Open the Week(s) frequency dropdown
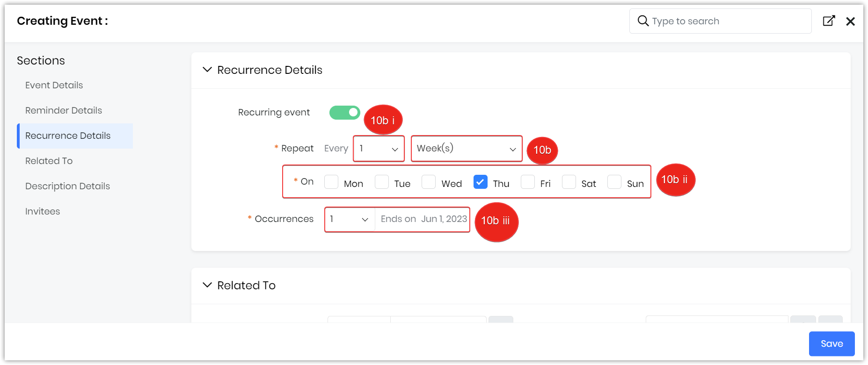Screen dimensions: 868x365 pyautogui.click(x=467, y=149)
